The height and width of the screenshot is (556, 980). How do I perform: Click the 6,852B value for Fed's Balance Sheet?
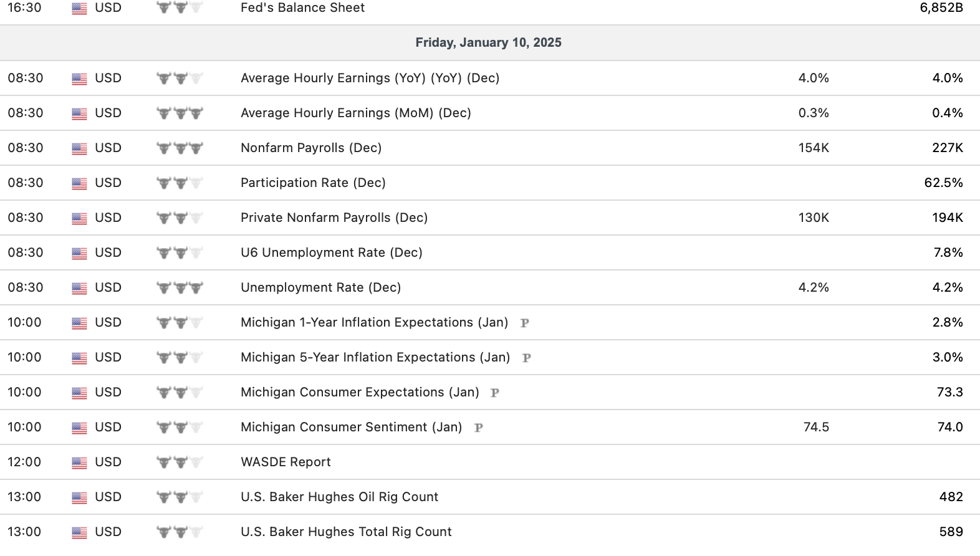(941, 8)
